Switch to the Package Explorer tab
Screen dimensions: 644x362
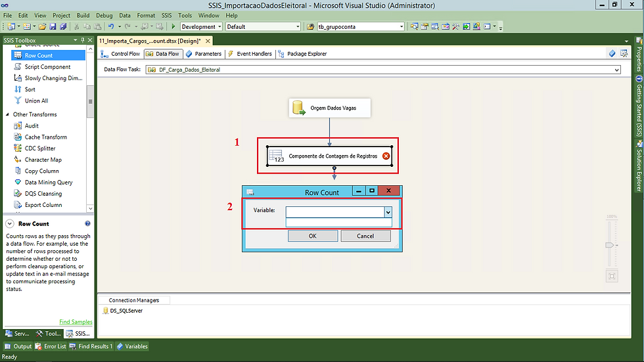[303, 54]
